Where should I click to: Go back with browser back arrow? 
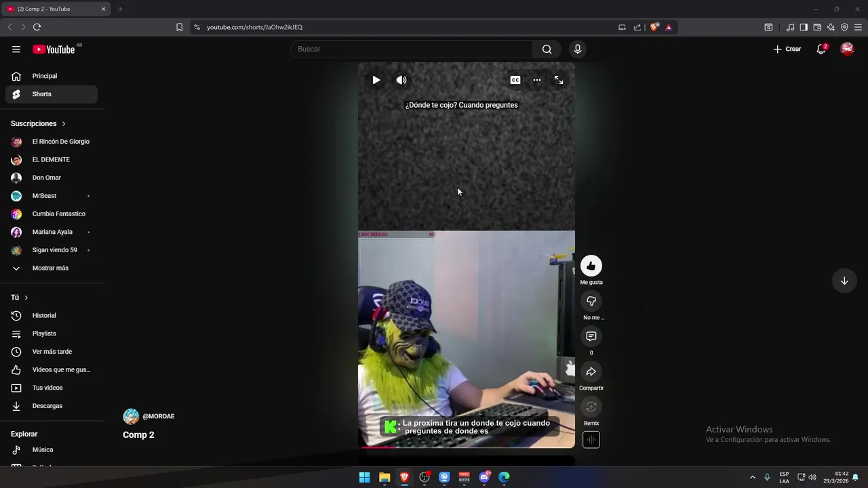pos(9,27)
